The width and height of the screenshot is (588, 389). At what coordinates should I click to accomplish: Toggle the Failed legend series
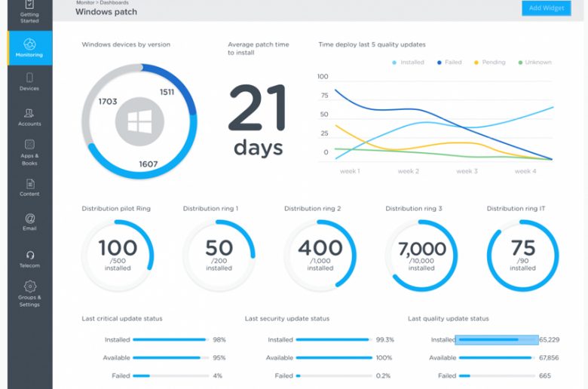pyautogui.click(x=449, y=63)
